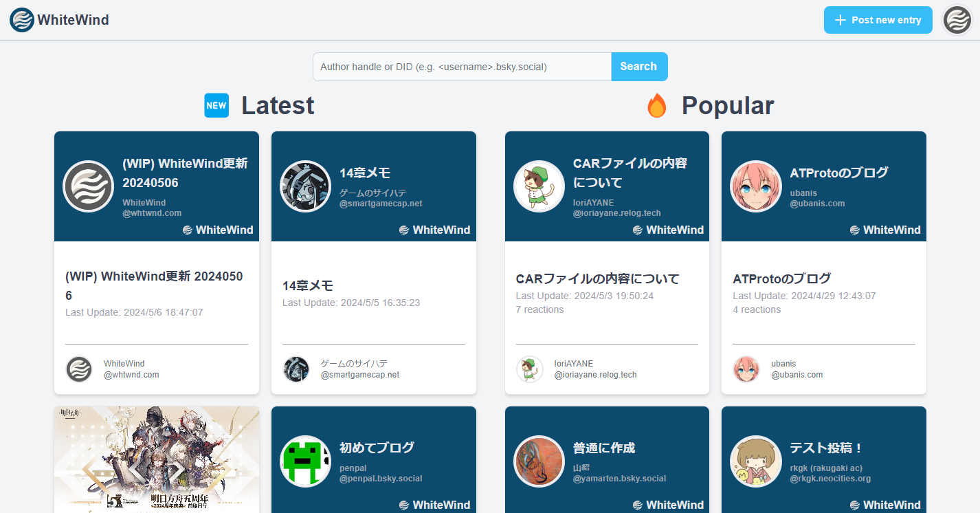
Task: Click the Popular section heading
Action: [x=728, y=105]
